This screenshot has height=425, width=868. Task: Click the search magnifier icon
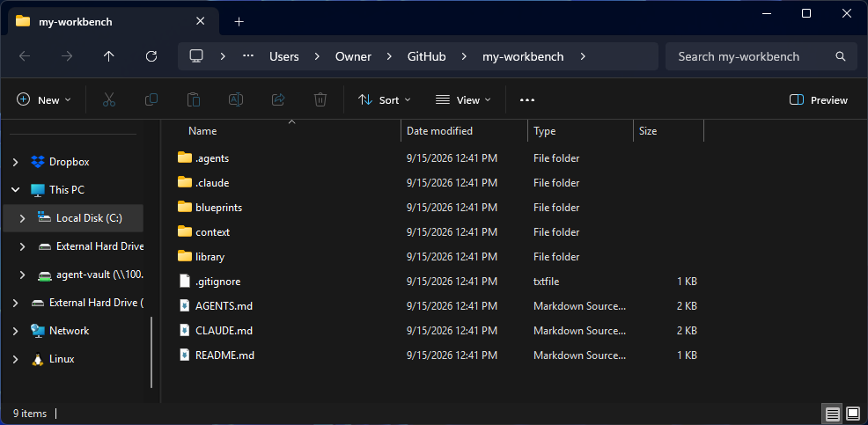841,56
